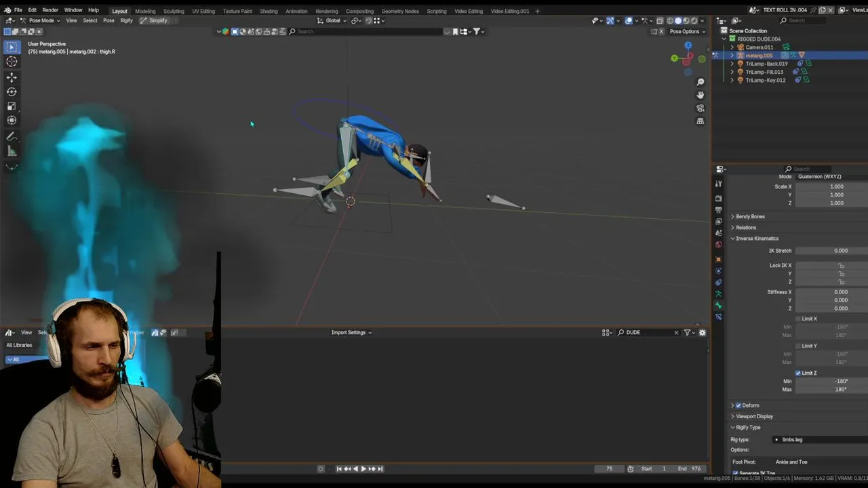This screenshot has width=868, height=488.
Task: Toggle Lock IK X lock icon
Action: click(x=841, y=266)
